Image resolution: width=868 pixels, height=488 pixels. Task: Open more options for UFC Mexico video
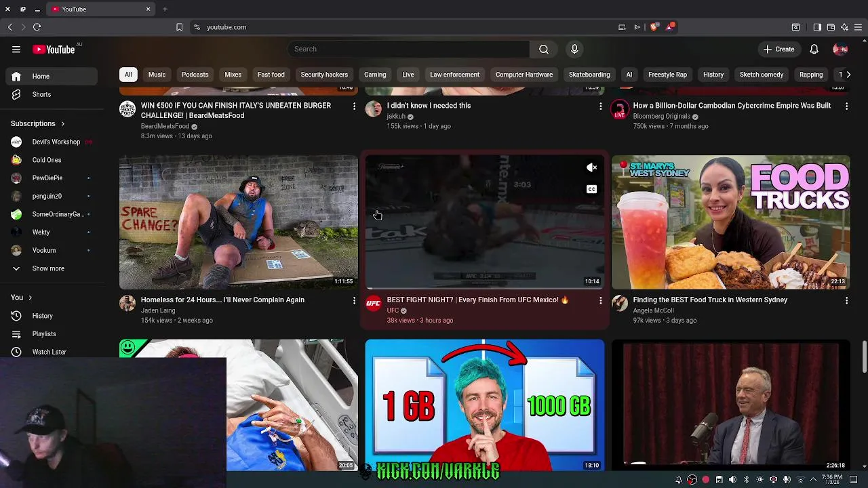[x=600, y=300]
